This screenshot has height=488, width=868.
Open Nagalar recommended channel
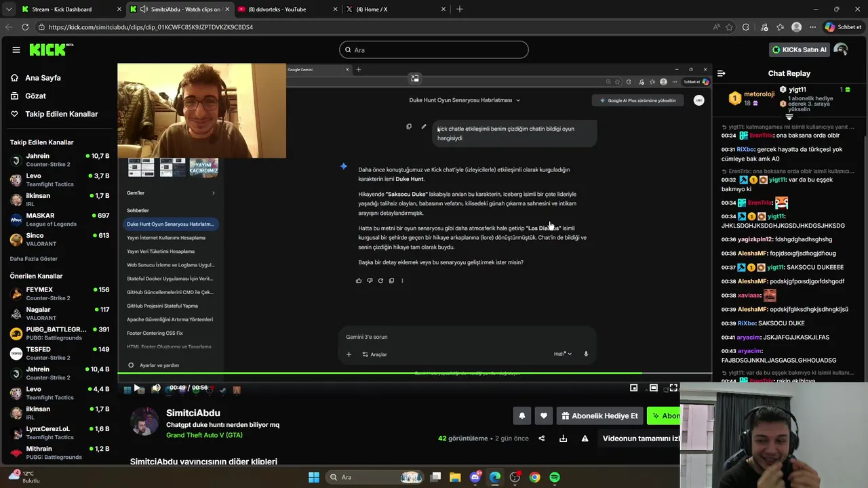[58, 313]
